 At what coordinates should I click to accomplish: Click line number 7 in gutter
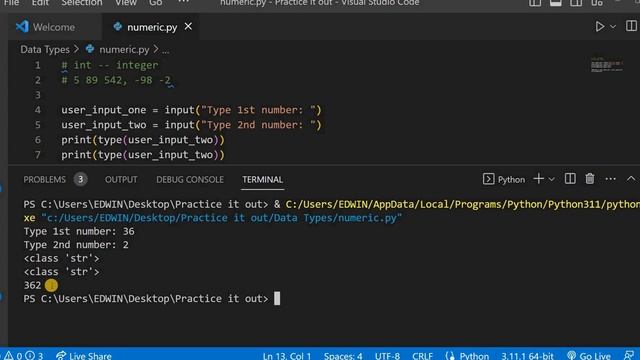click(38, 155)
